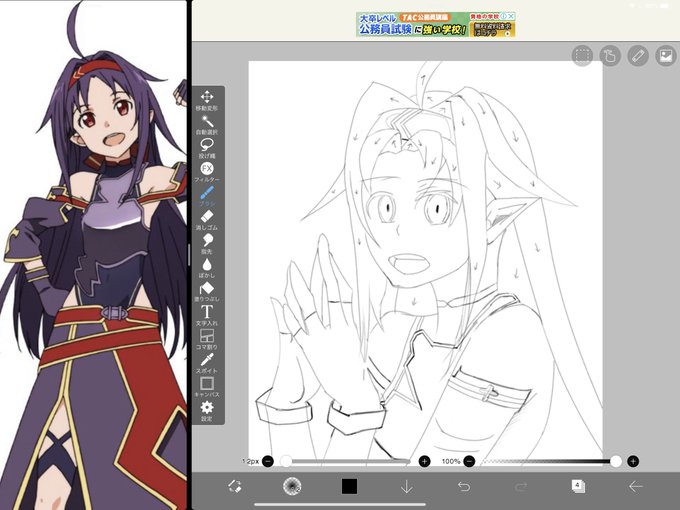Screen dimensions: 680x510
Task: Select the Blur (ぼかし) droplet tool
Action: tap(207, 268)
